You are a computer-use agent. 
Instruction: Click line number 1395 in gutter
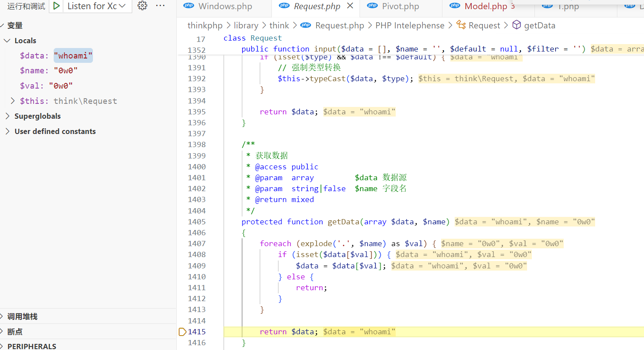point(196,112)
